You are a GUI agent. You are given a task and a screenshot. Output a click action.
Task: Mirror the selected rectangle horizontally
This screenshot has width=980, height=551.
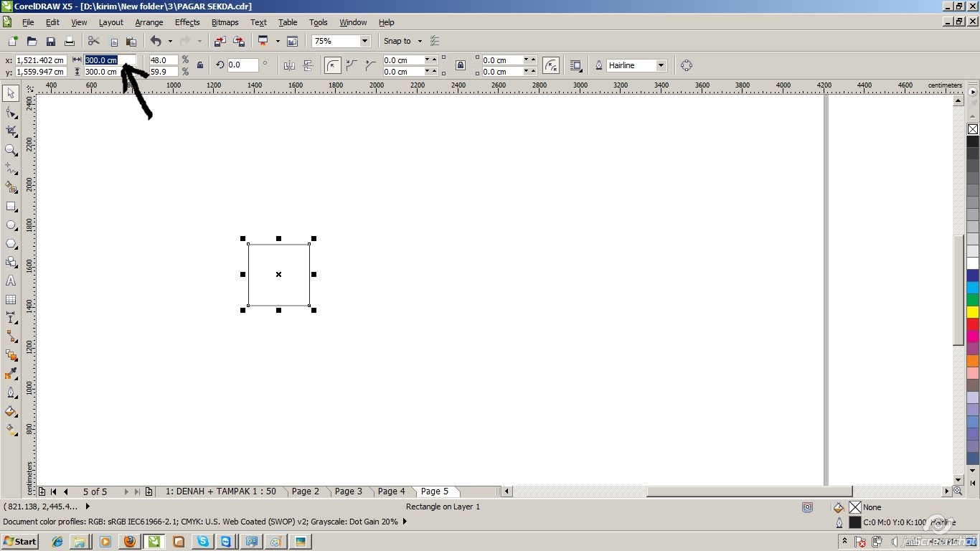(x=289, y=65)
